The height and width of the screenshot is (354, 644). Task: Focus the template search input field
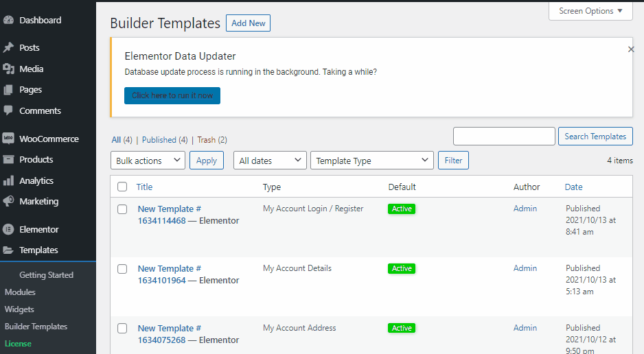[x=504, y=137]
